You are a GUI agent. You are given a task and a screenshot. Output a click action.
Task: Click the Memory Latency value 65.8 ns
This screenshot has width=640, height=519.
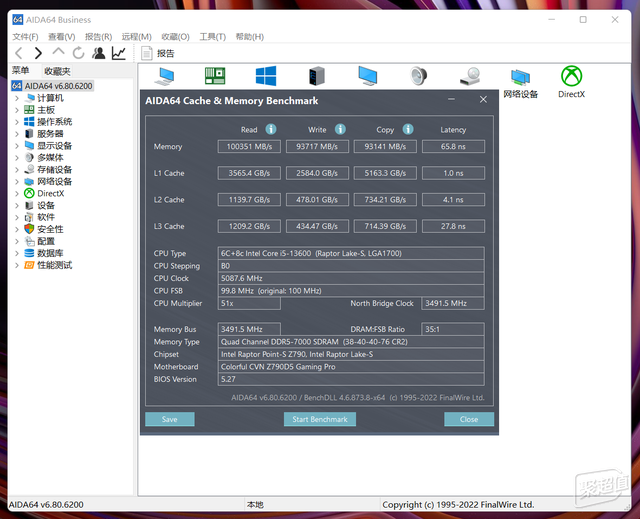453,146
